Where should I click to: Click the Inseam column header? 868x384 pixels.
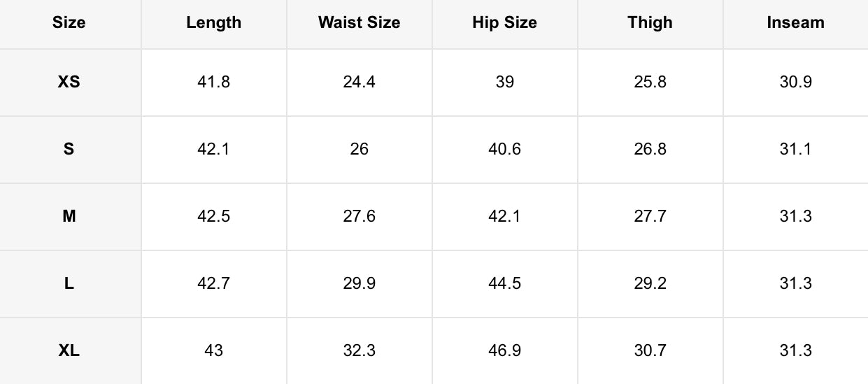pyautogui.click(x=795, y=22)
